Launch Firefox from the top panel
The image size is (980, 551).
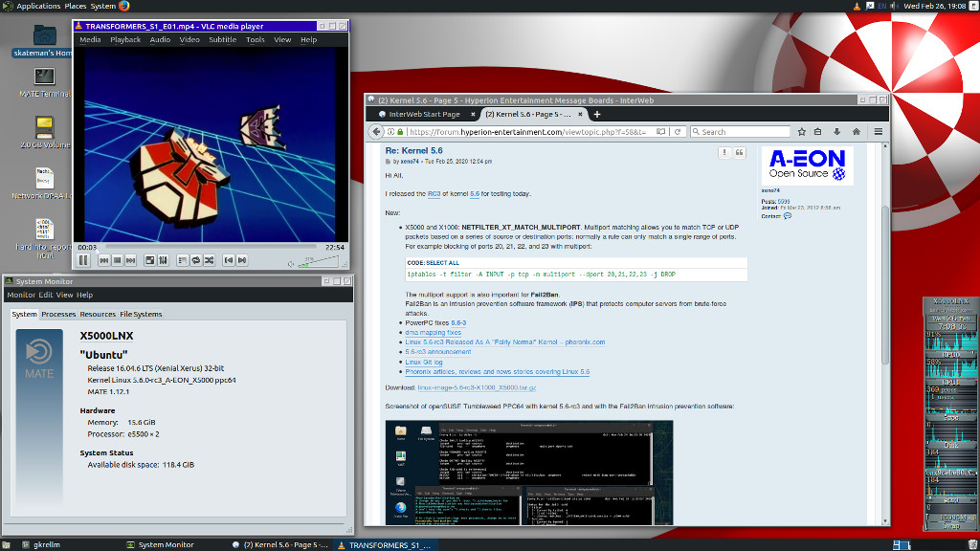[x=124, y=6]
